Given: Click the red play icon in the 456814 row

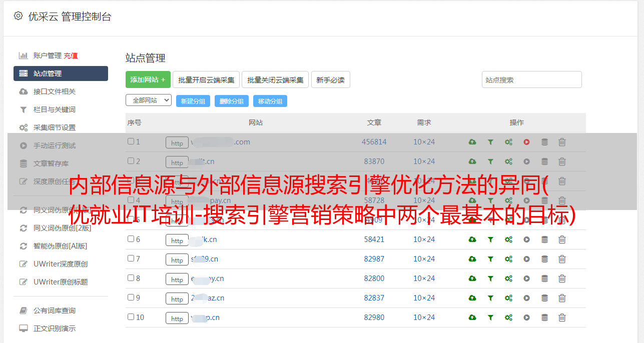Looking at the screenshot, I should tap(526, 142).
